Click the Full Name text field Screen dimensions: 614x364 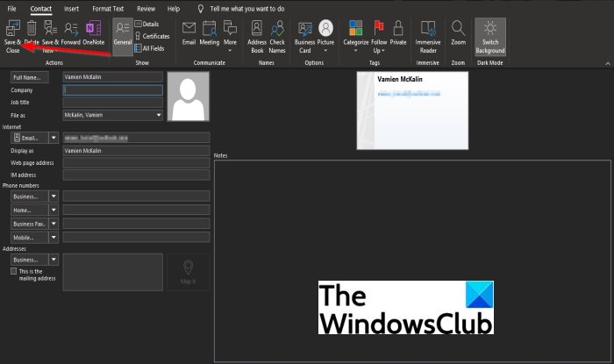(113, 77)
